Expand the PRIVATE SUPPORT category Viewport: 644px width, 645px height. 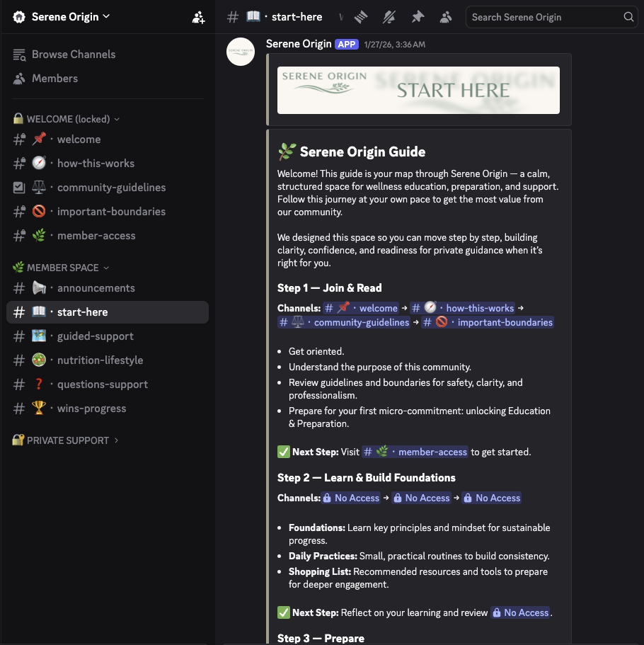[x=64, y=440]
